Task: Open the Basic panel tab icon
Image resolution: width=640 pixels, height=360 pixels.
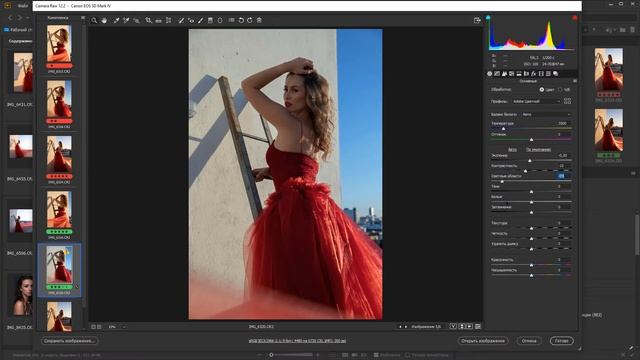Action: pos(489,74)
